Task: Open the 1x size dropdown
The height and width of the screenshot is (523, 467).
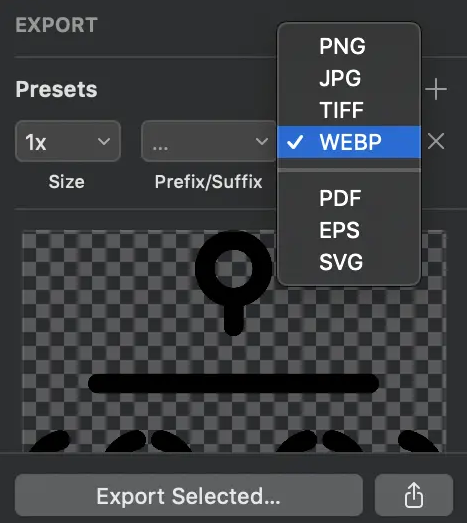Action: [x=68, y=141]
